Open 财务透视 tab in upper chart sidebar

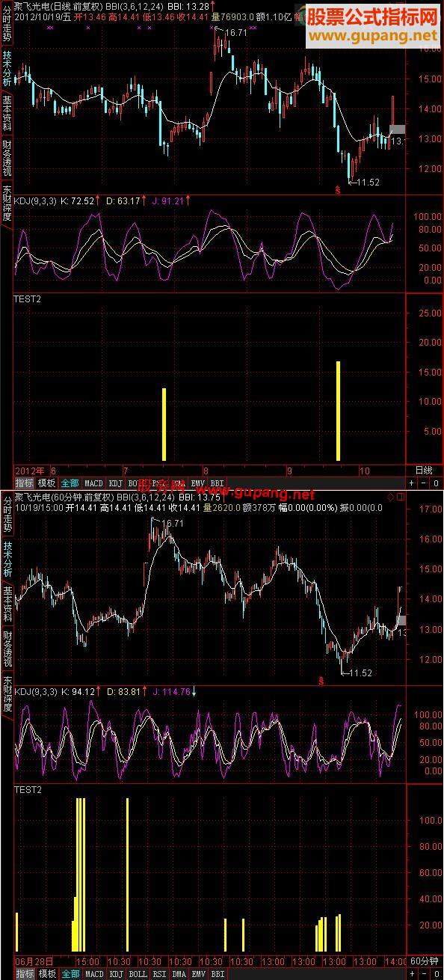click(7, 158)
